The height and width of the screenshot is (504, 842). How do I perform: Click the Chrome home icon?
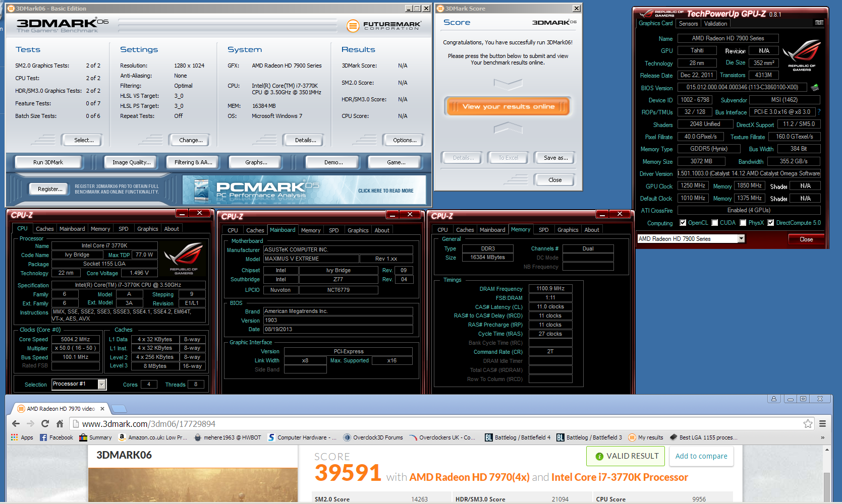(60, 424)
